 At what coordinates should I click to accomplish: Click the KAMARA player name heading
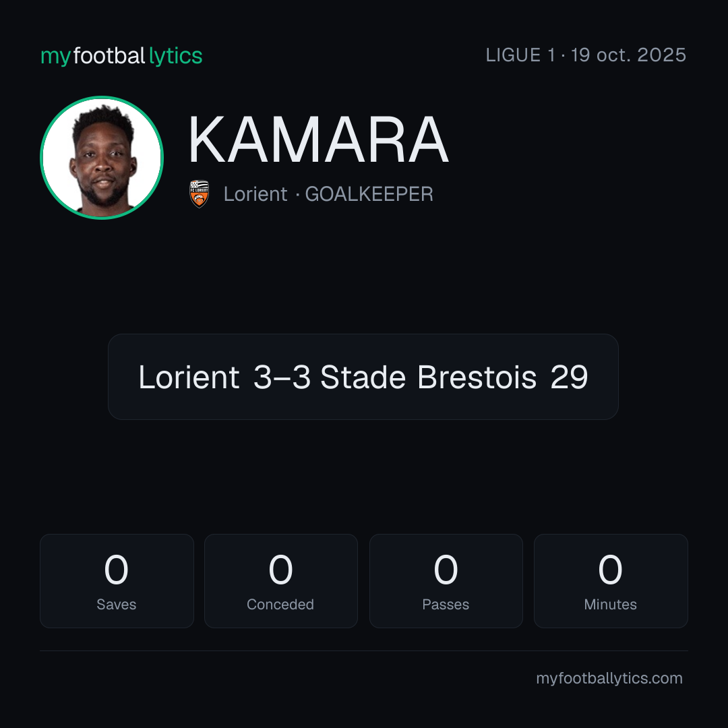click(318, 140)
